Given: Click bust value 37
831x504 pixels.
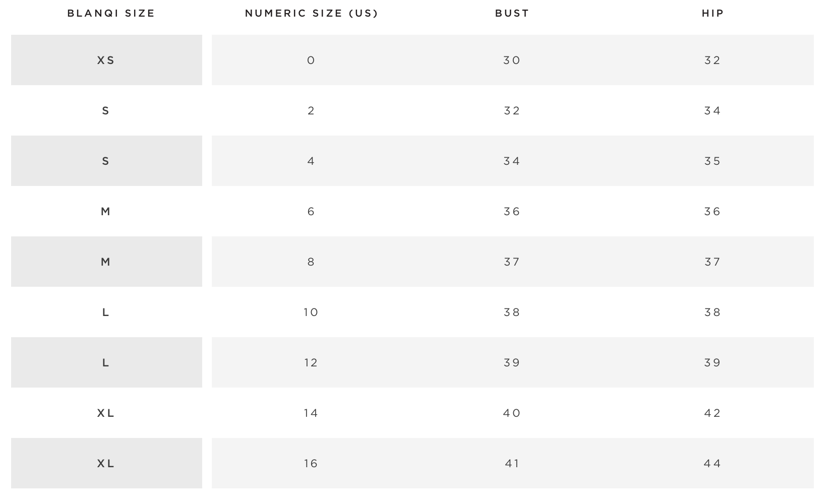Looking at the screenshot, I should point(512,262).
